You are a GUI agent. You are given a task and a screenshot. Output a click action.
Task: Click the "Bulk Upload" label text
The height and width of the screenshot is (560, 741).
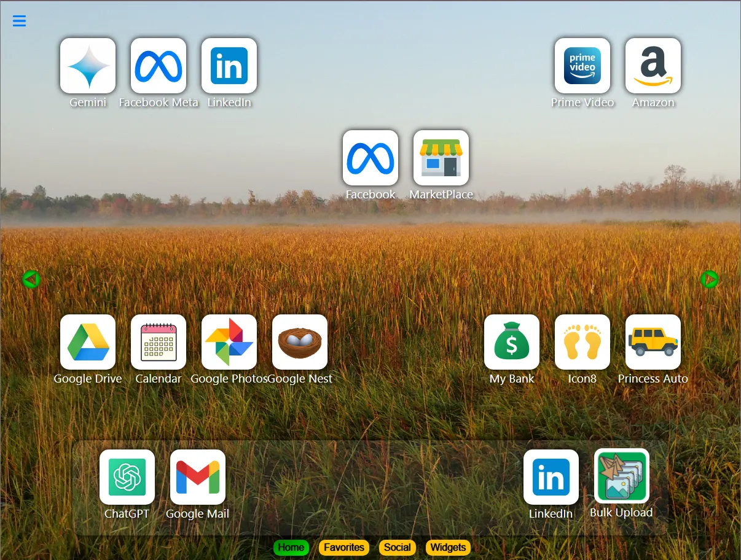click(622, 513)
